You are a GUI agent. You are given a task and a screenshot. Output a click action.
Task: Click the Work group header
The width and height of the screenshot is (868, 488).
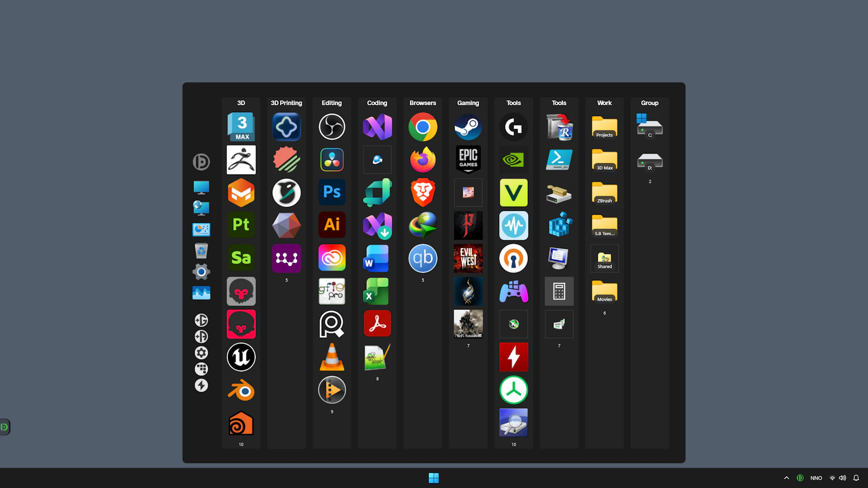point(605,103)
